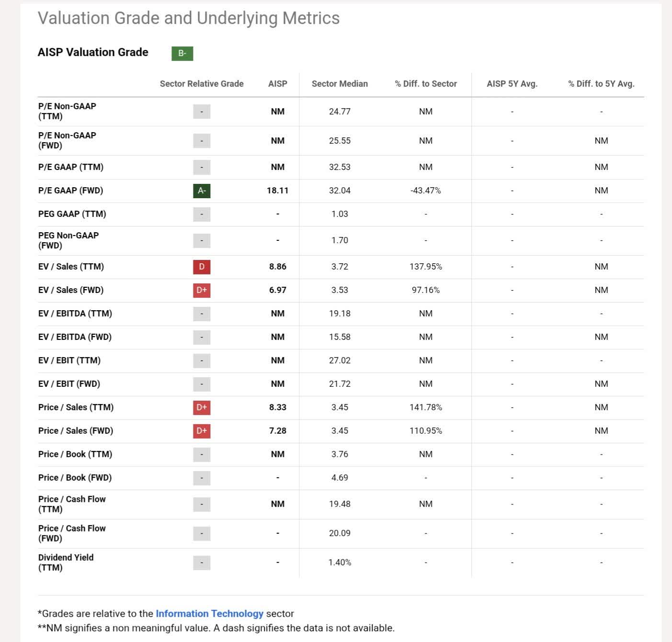Click the gray grade badge for PEG GAAP (TTM)

pyautogui.click(x=202, y=214)
